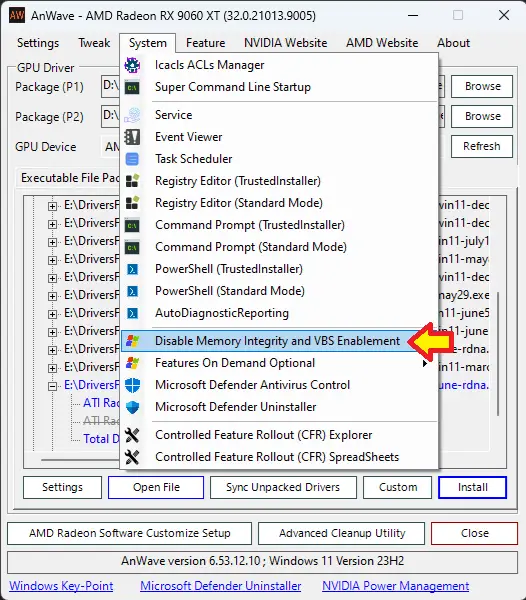
Task: Collapse the expanded blue E:\Drivers tree row
Action: 52,386
